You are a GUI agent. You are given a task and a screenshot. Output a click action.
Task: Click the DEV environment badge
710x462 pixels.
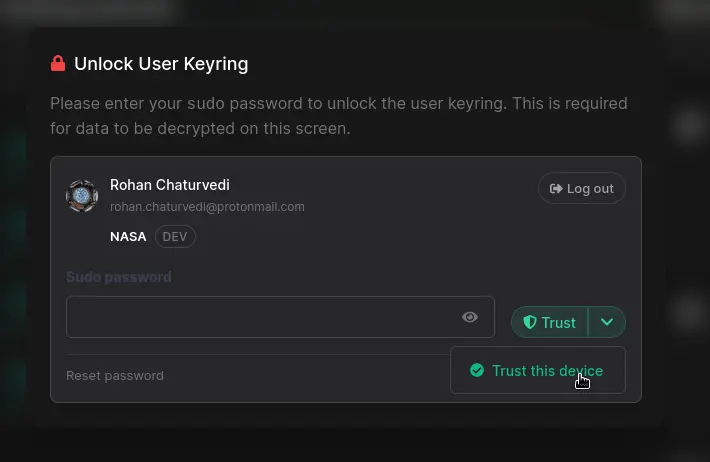175,237
